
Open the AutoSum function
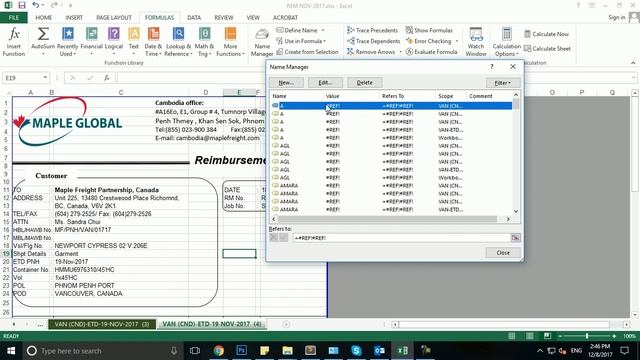click(x=43, y=42)
